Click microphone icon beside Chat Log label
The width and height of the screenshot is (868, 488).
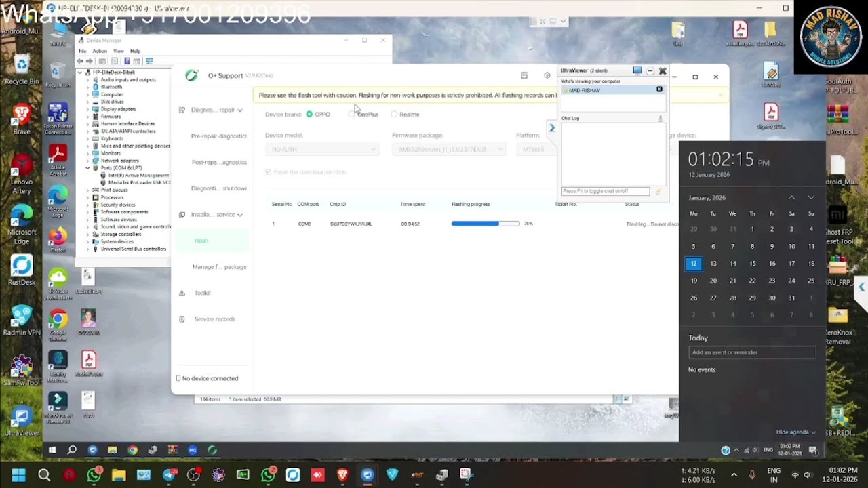tap(660, 119)
